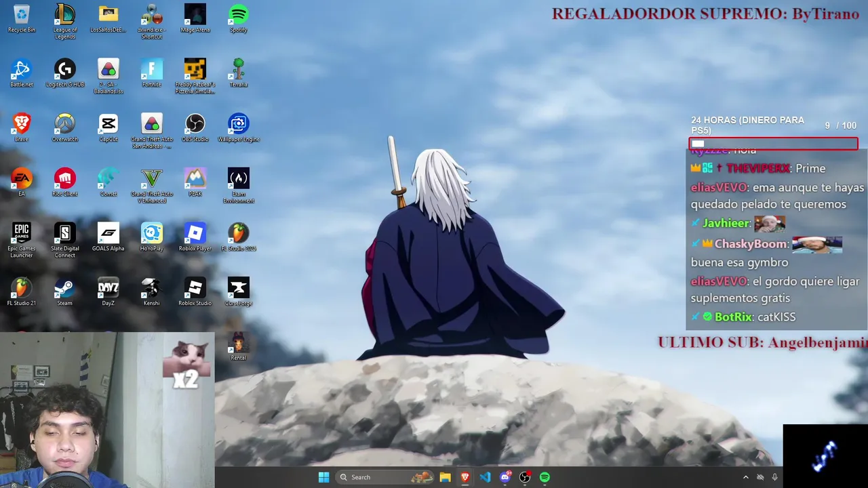The image size is (868, 488).
Task: Select the Comet desktop icon
Action: [x=108, y=183]
